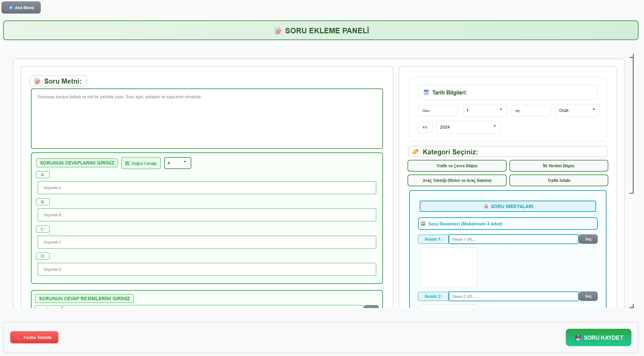Click the calendar icon beside Tarih Bilgileri
The image size is (644, 356).
(x=426, y=92)
